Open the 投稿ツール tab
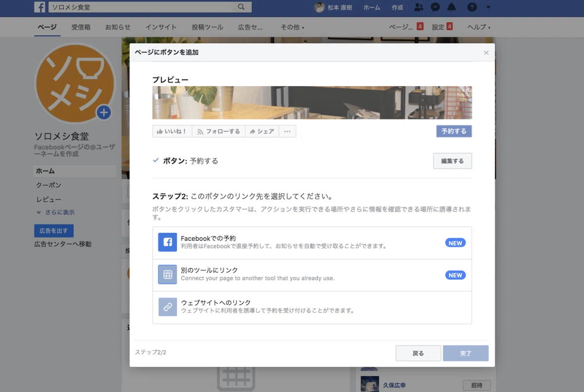The width and height of the screenshot is (584, 392). 207,27
